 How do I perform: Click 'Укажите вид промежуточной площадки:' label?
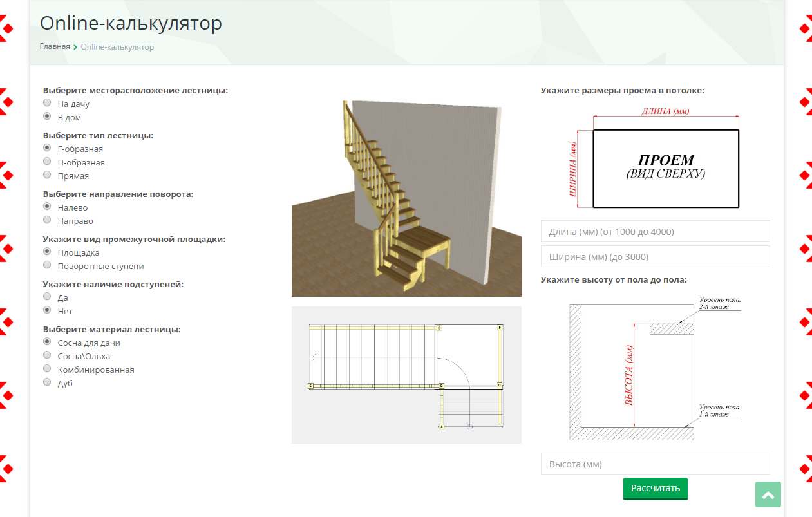click(135, 239)
